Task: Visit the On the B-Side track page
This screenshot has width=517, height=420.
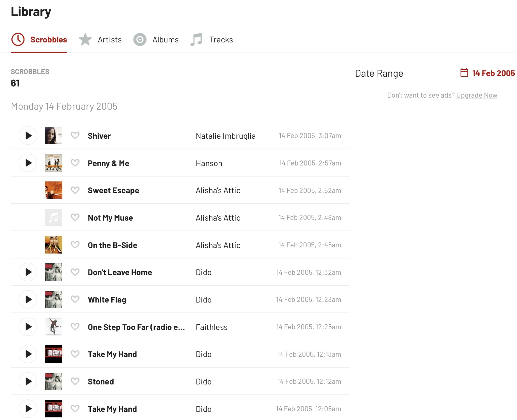Action: [x=112, y=245]
